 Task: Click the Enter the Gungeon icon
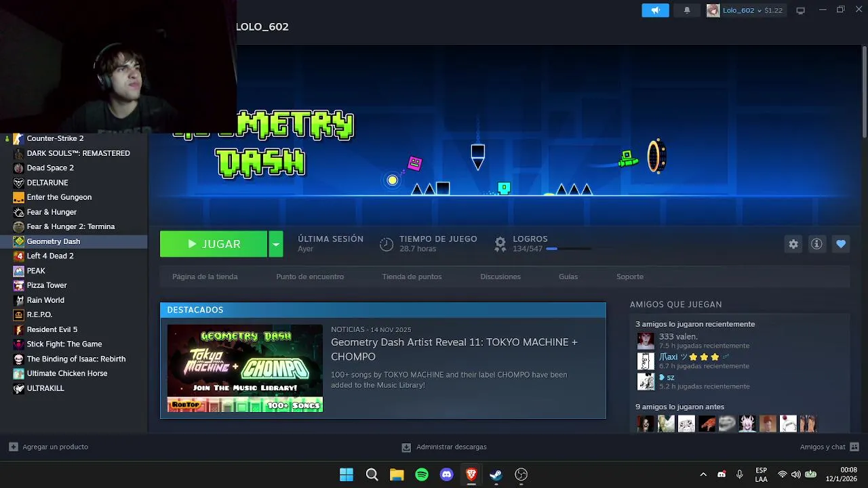[x=18, y=197]
